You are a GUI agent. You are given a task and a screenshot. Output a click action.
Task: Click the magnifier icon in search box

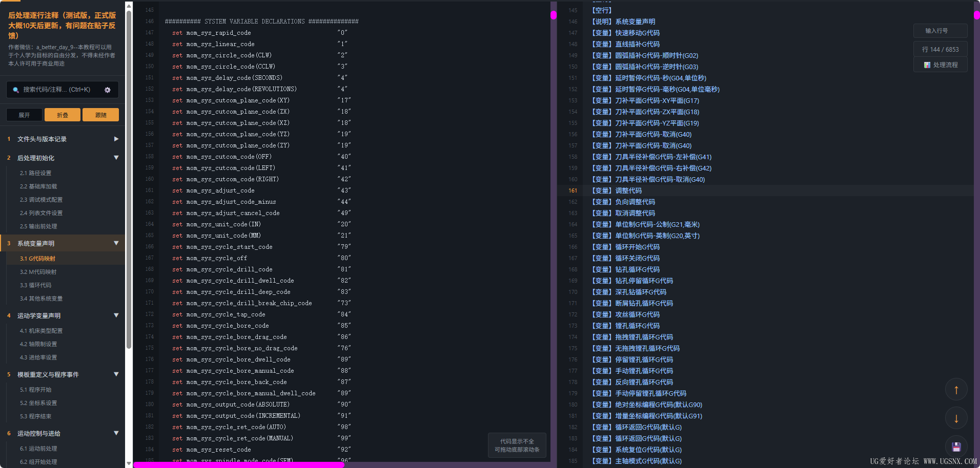point(16,90)
